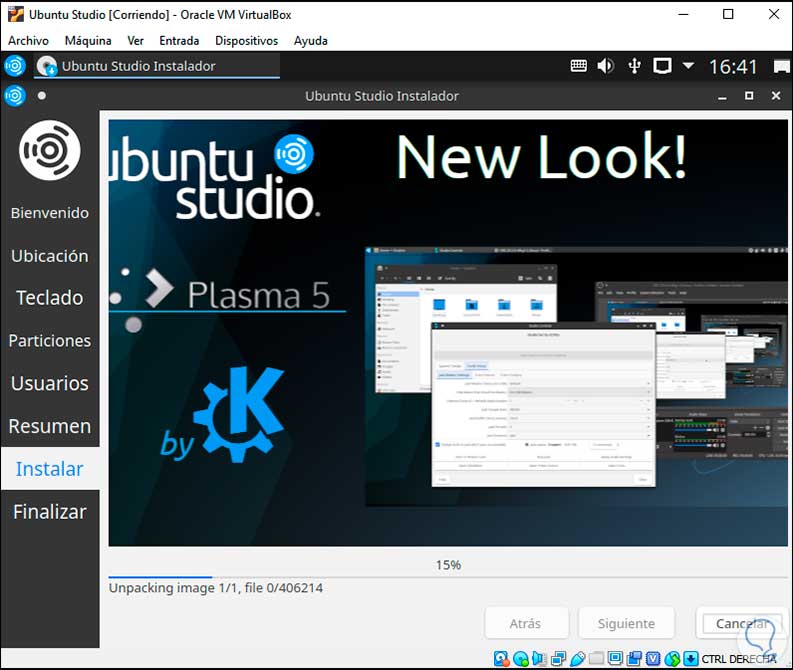Click the Cancelar button
This screenshot has width=793, height=670.
tap(741, 623)
